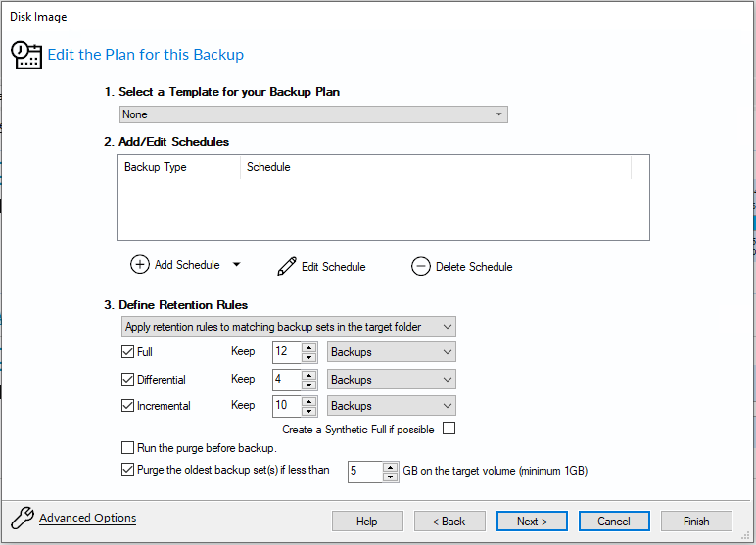Open the Advanced Options link
Screen dimensions: 756x545
pos(87,518)
